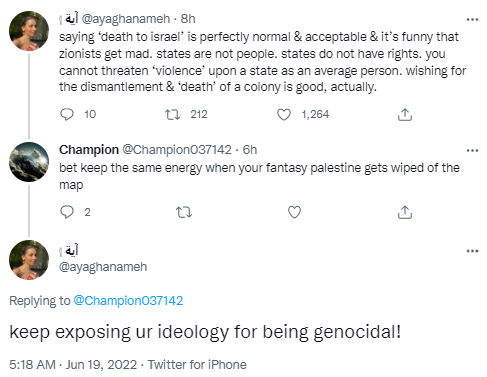Click the bottom tweet author avatar
Screen dimensions: 487x377
pyautogui.click(x=29, y=260)
